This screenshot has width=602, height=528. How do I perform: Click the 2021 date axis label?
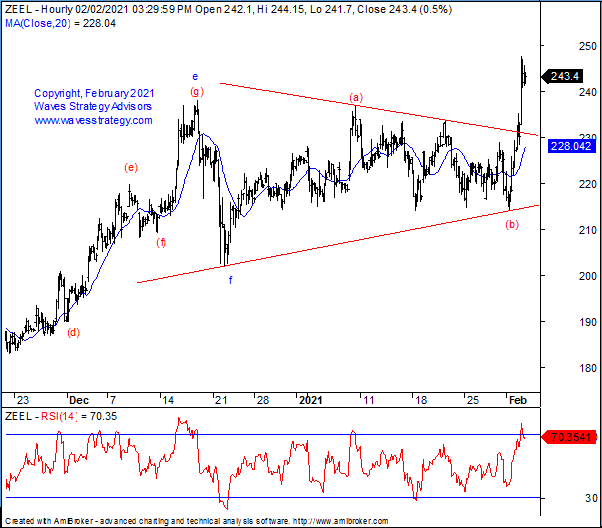(311, 401)
